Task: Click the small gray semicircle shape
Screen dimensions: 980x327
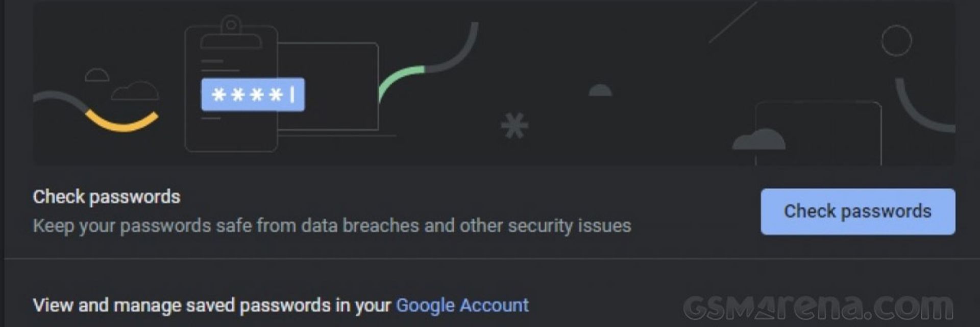Action: point(600,91)
